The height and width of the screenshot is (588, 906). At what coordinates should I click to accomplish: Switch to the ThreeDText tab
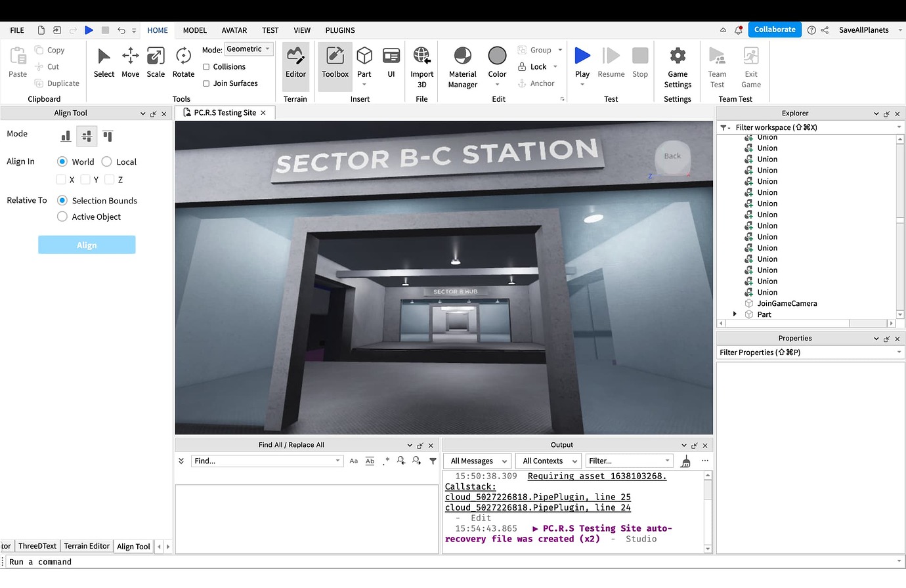pyautogui.click(x=37, y=545)
